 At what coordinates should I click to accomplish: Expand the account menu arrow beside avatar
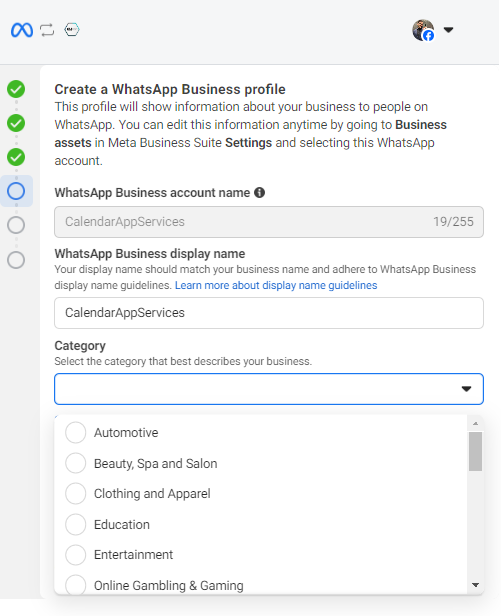pyautogui.click(x=448, y=29)
